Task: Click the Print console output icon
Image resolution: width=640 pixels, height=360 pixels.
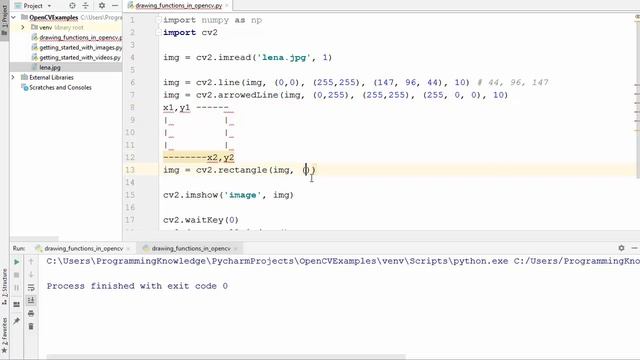Action: [x=31, y=313]
